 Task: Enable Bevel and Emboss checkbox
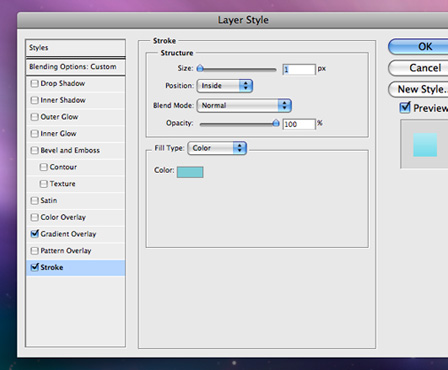coord(34,150)
